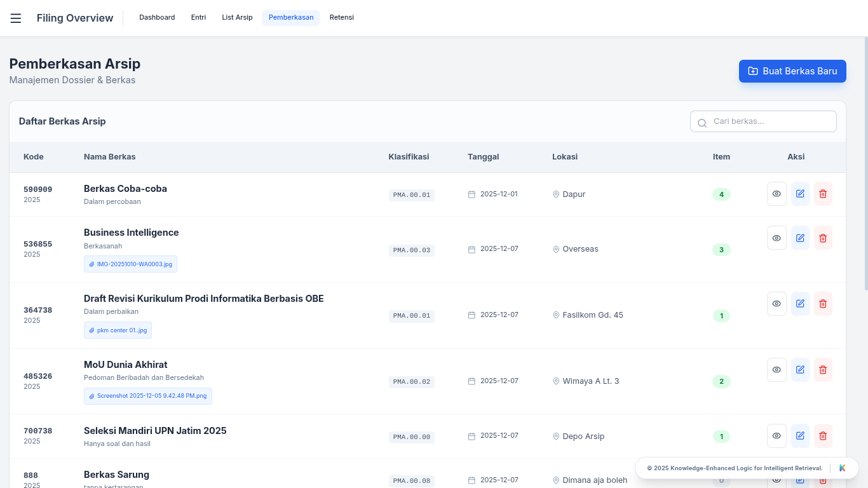Edit the Business Intelligence berkas
868x488 pixels.
pos(800,238)
